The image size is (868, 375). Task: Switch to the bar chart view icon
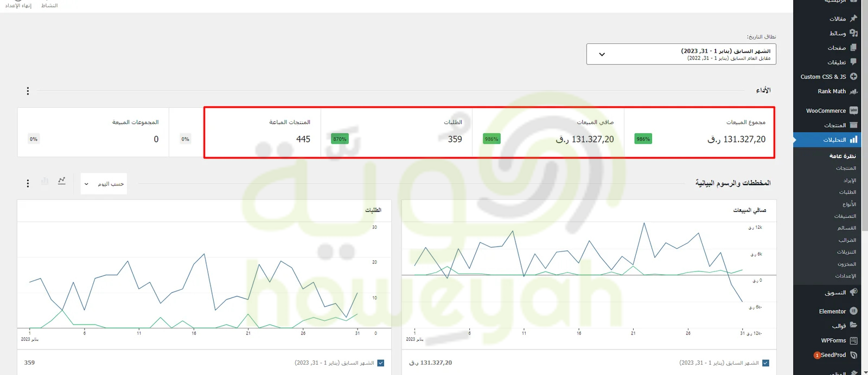(x=44, y=181)
